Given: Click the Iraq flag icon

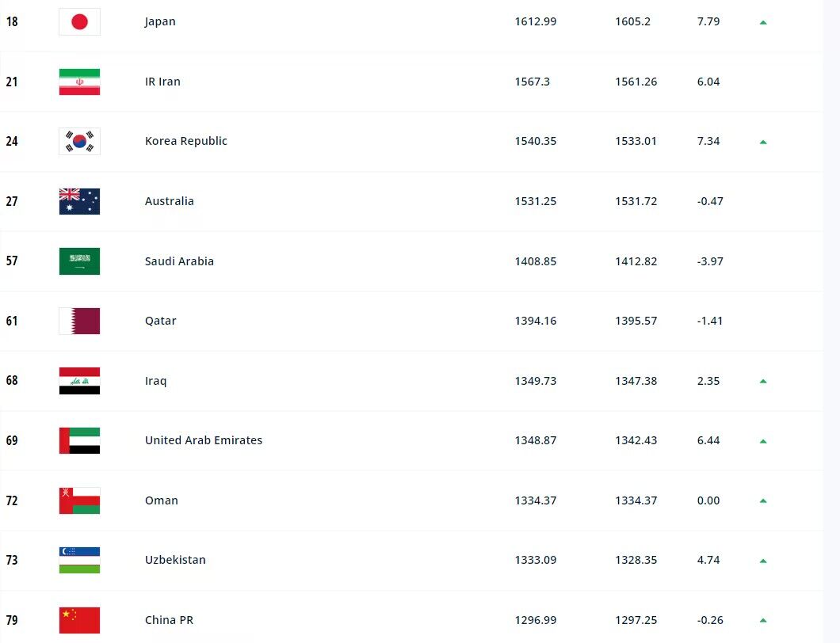Looking at the screenshot, I should point(79,381).
